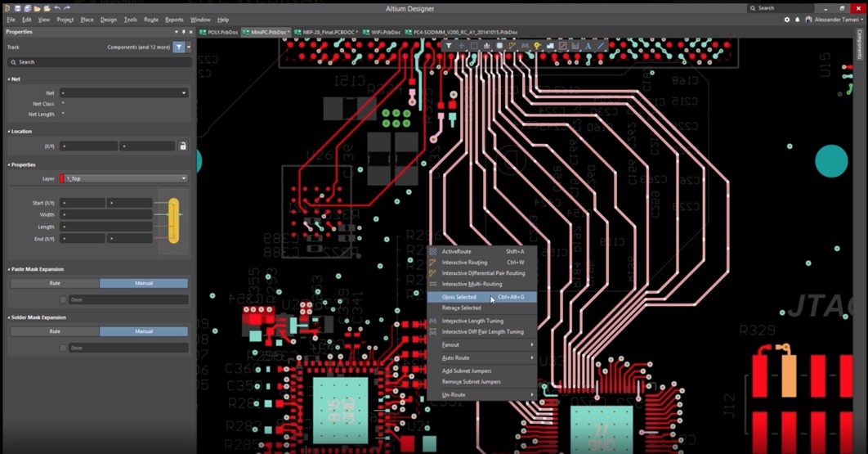
Task: Click the align objects chart icon
Action: coord(486,46)
